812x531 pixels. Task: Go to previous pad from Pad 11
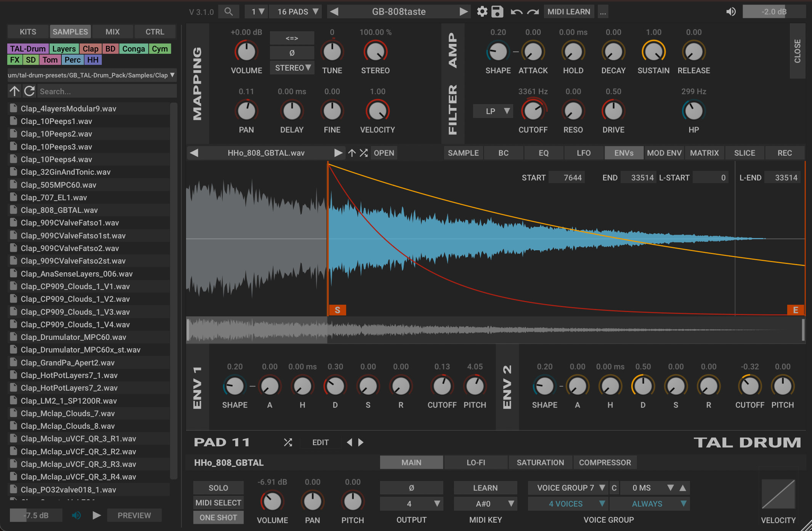[349, 442]
